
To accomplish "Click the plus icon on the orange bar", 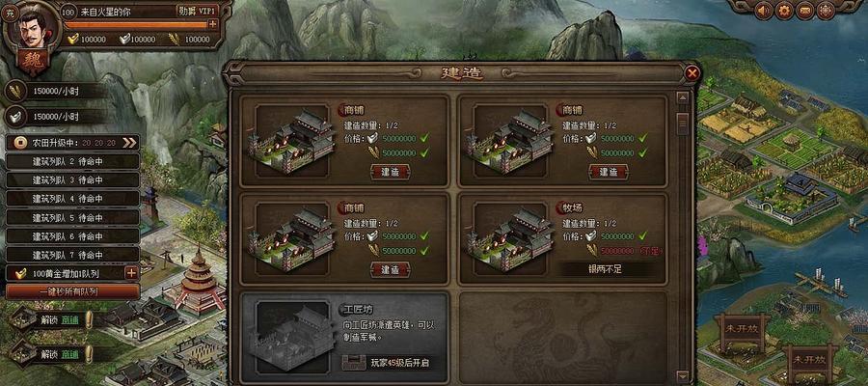I will [212, 24].
